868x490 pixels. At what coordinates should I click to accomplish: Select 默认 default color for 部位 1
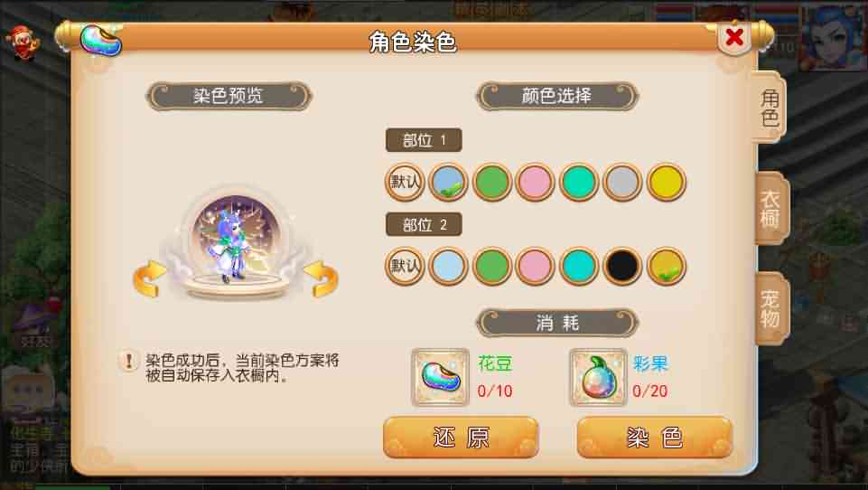point(405,182)
